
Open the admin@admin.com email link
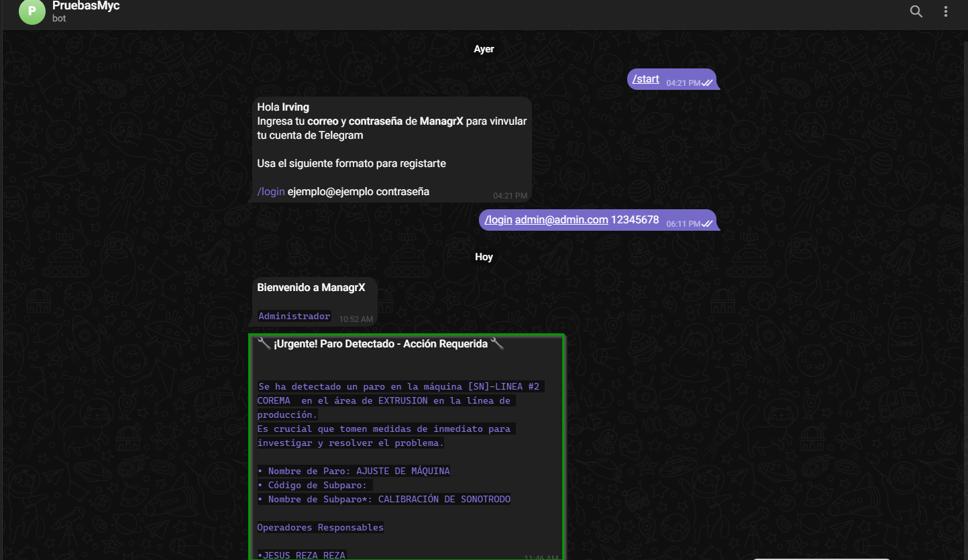tap(561, 220)
